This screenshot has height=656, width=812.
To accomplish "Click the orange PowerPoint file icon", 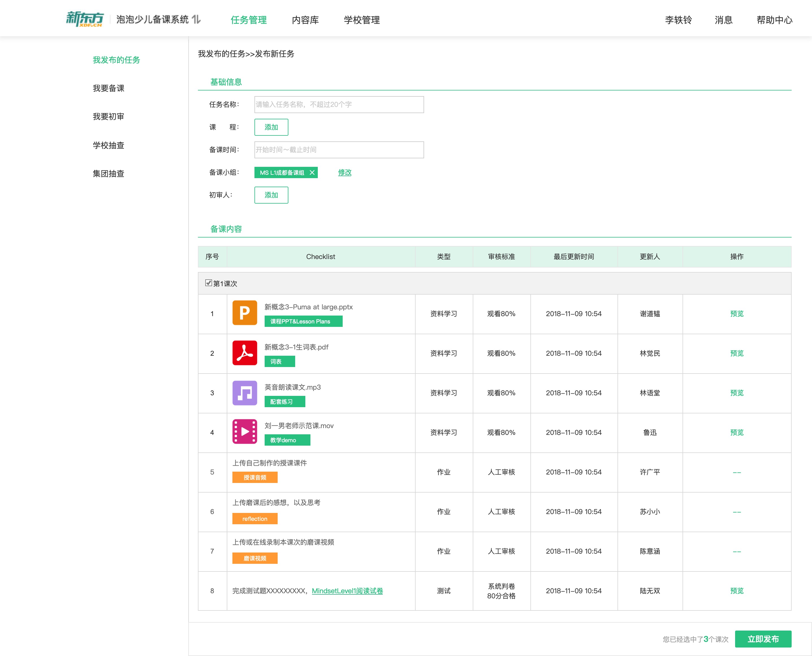I will (x=245, y=313).
